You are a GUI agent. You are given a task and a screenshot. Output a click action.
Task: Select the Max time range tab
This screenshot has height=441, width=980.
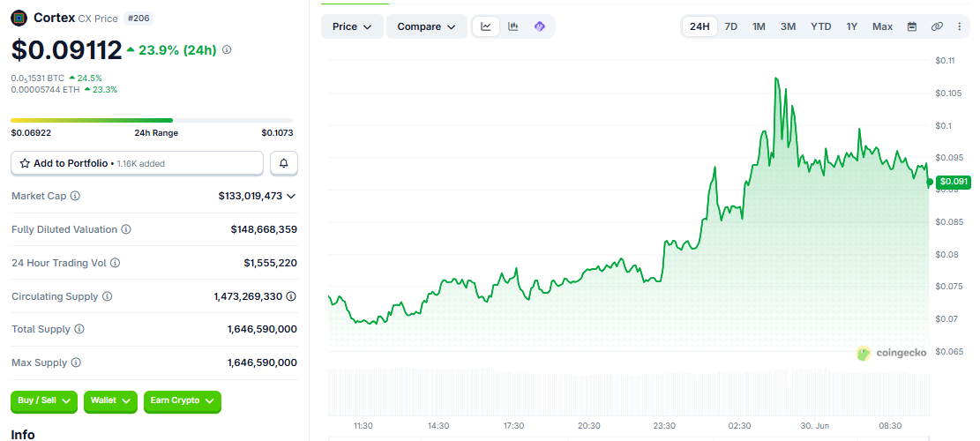(882, 26)
